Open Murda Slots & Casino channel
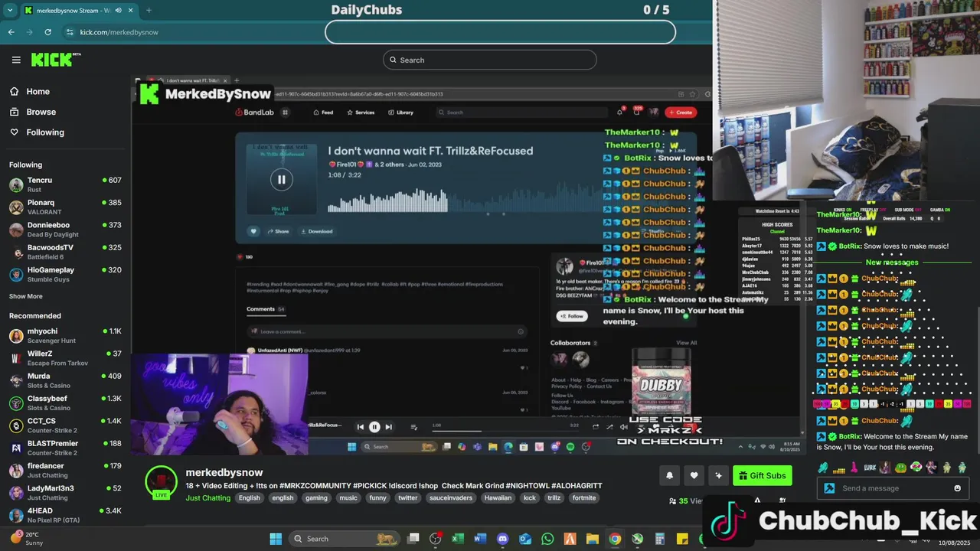The image size is (980, 551). point(65,380)
